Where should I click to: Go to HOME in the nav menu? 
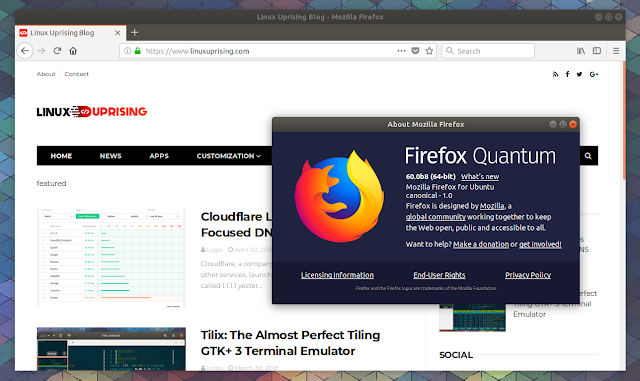[x=61, y=156]
